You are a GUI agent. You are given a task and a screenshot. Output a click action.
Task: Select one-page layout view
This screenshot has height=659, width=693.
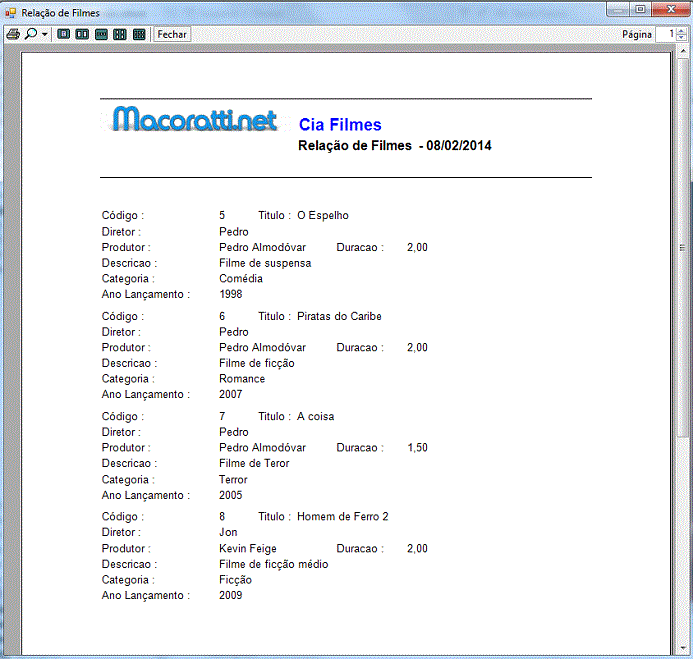[64, 34]
